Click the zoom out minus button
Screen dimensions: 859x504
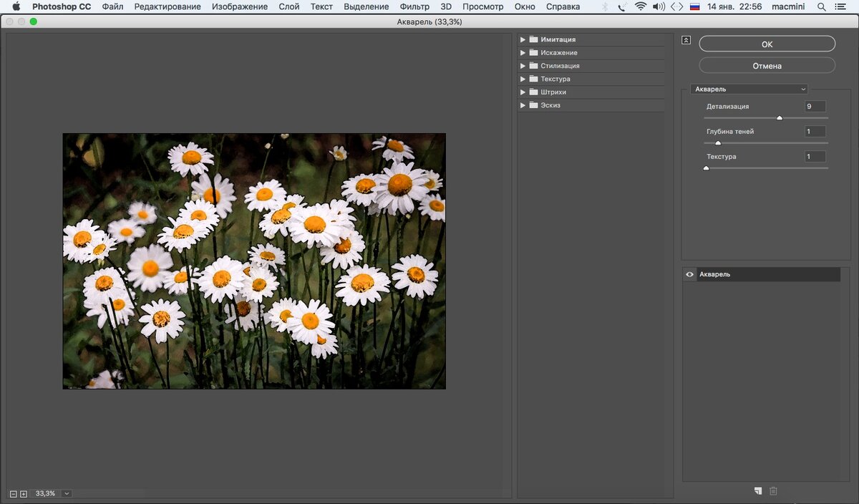[x=14, y=493]
